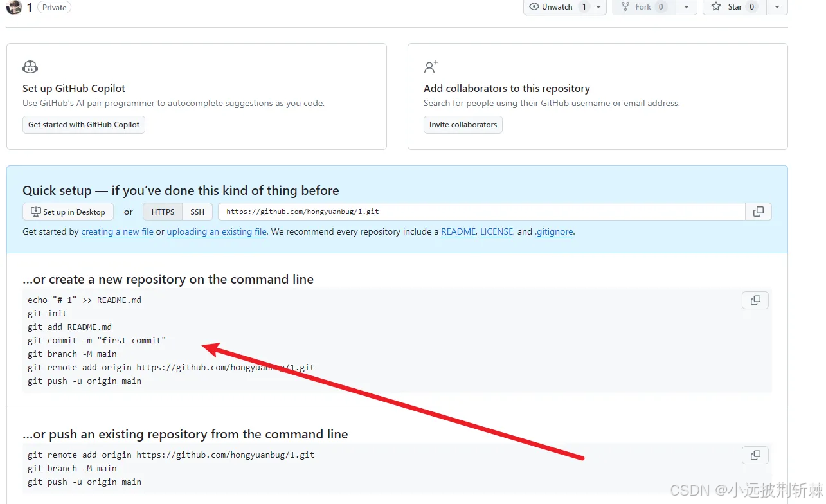This screenshot has height=504, width=826.
Task: Click Get started with GitHub Copilot
Action: (x=84, y=125)
